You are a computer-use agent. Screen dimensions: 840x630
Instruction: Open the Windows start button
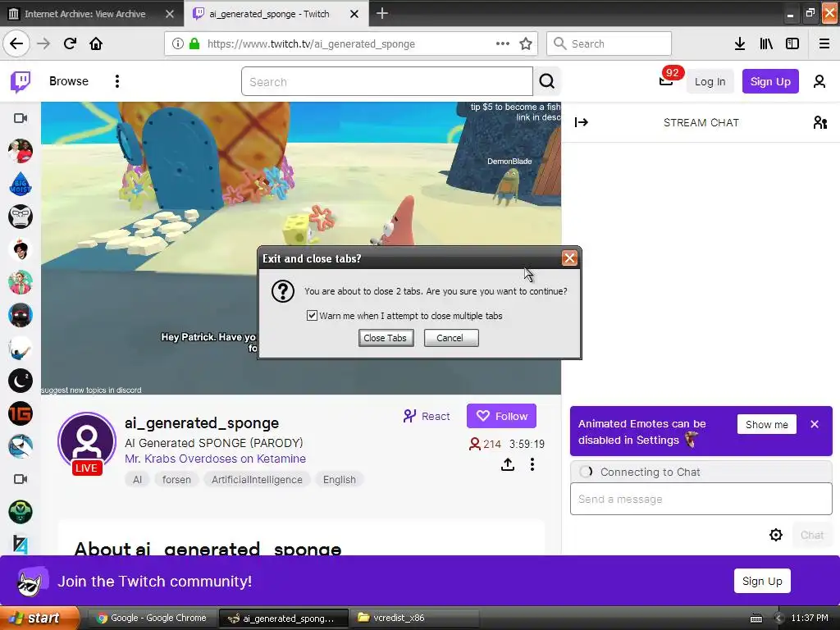[x=39, y=618]
